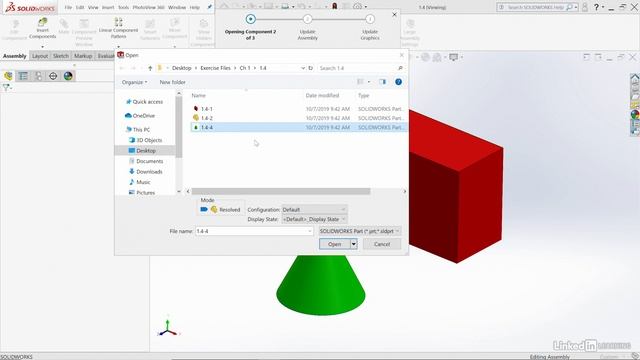Viewport: 640px width, 360px height.
Task: Click the Search SOLIDWORKS Help field
Action: tap(535, 7)
